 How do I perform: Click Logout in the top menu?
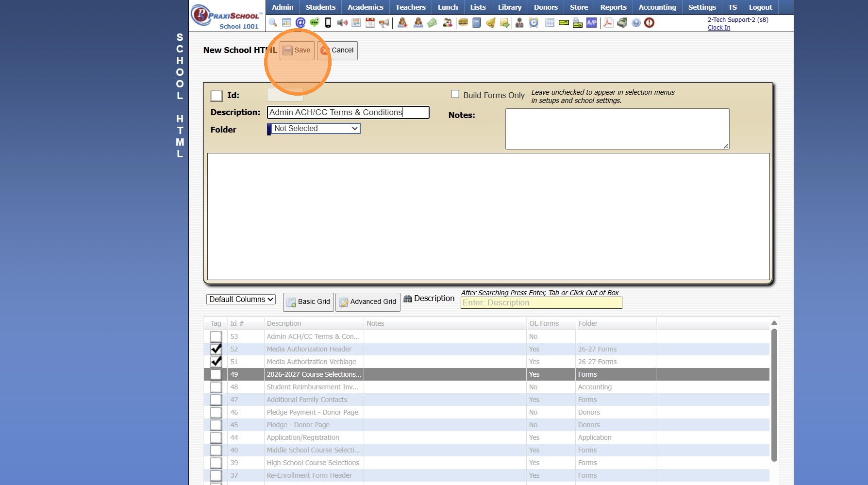coord(760,7)
